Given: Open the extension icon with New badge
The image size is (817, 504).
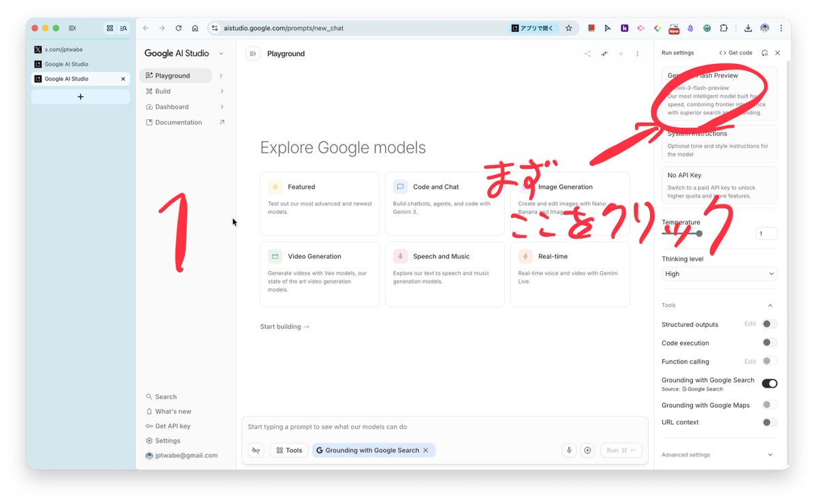Looking at the screenshot, I should coord(674,29).
